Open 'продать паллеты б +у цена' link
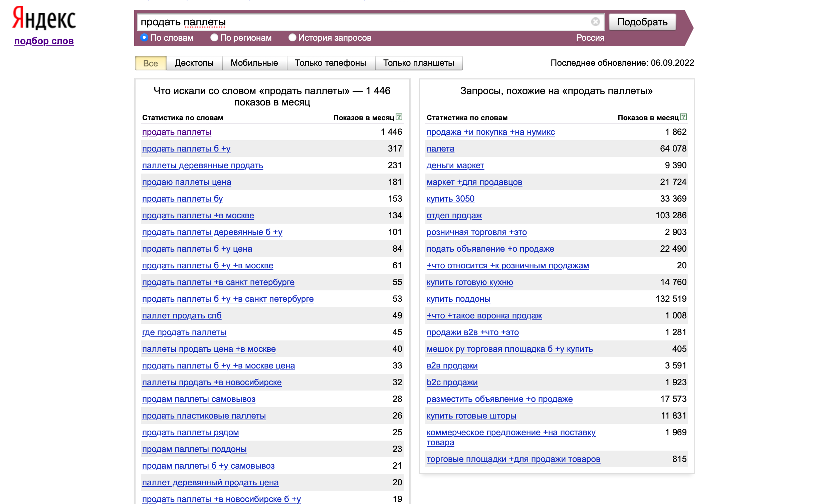Image resolution: width=828 pixels, height=504 pixels. pos(197,249)
